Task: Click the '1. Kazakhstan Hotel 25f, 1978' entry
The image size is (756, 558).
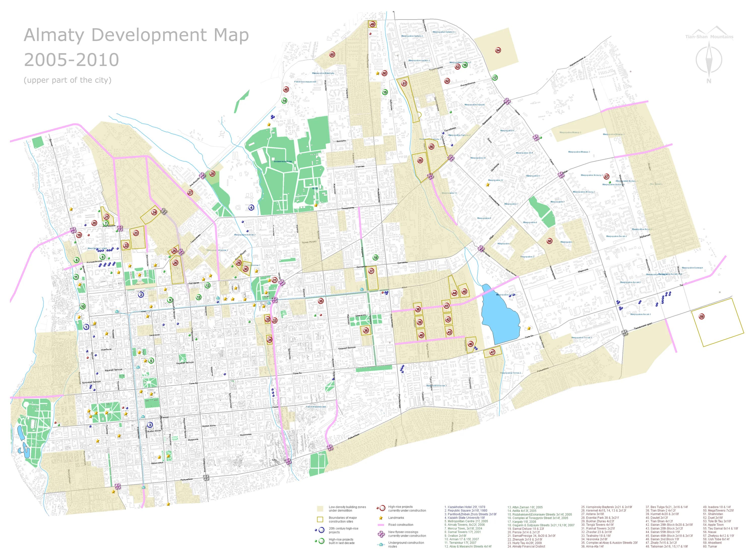Action: click(x=465, y=507)
